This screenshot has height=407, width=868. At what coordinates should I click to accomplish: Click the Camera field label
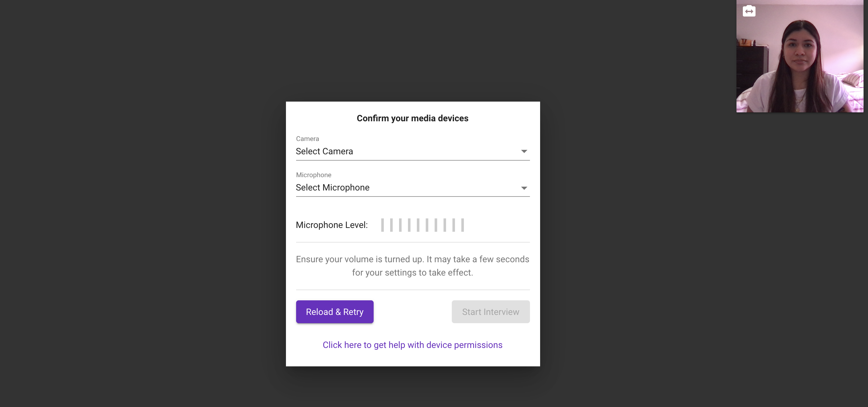pos(307,139)
